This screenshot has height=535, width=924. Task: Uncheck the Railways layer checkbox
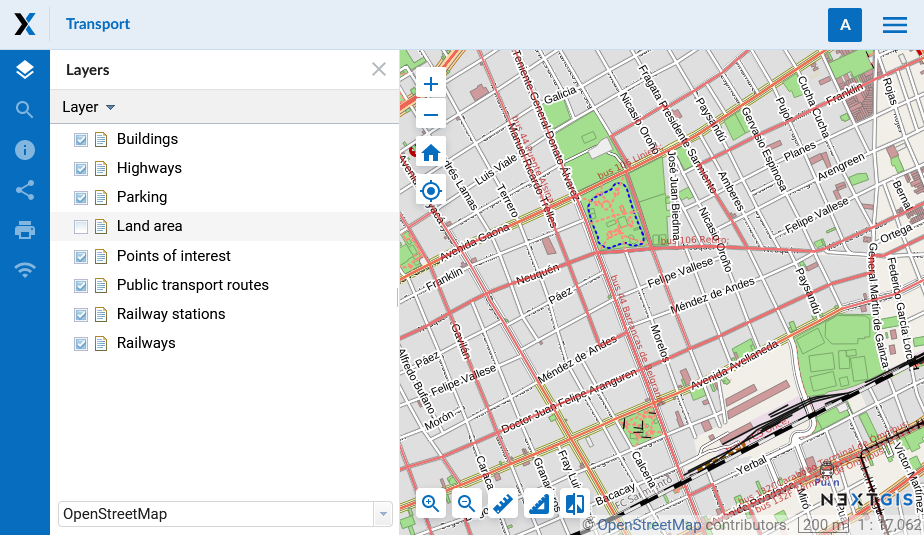[81, 343]
